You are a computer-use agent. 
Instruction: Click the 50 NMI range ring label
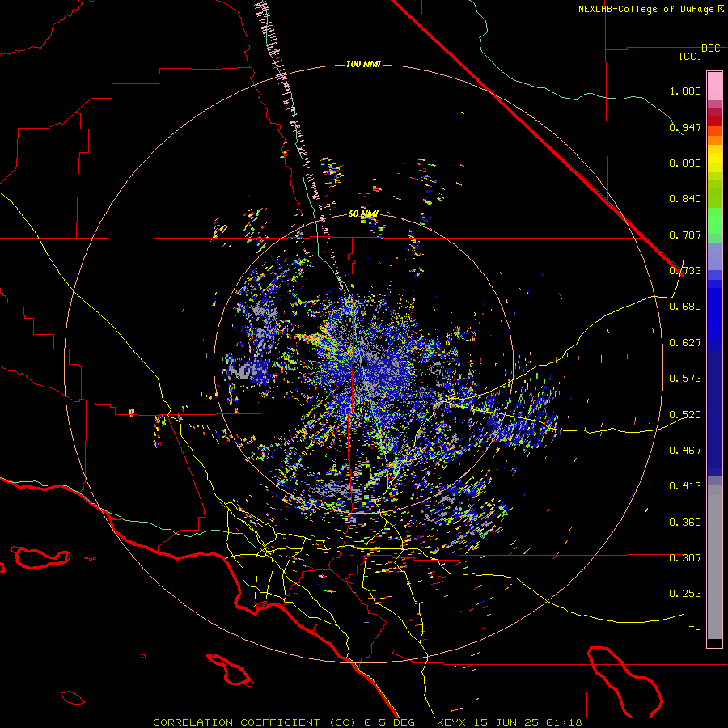point(363,214)
